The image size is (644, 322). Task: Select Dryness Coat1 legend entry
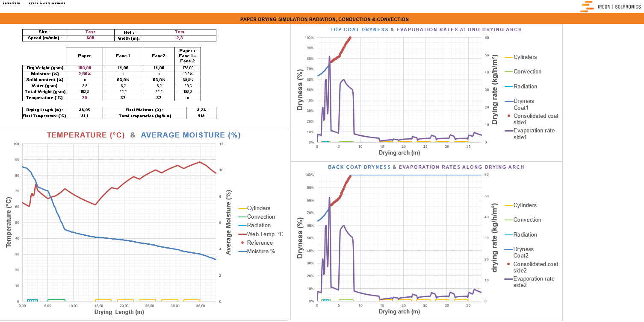coord(520,104)
